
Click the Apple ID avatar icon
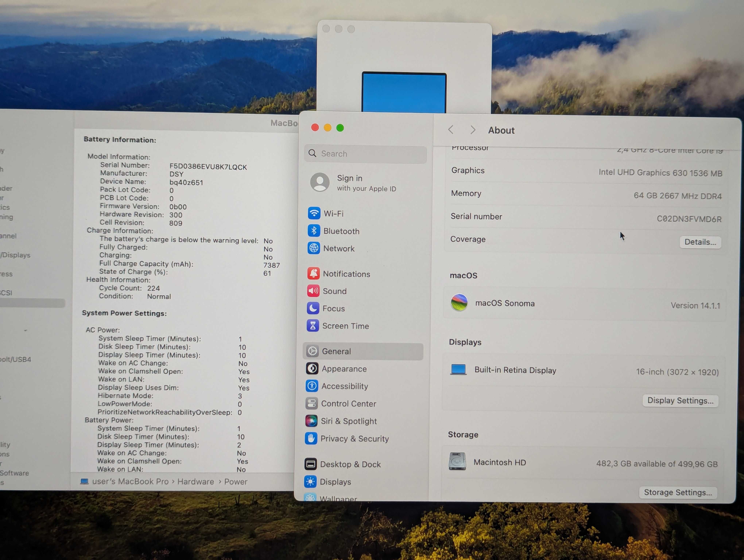(319, 182)
